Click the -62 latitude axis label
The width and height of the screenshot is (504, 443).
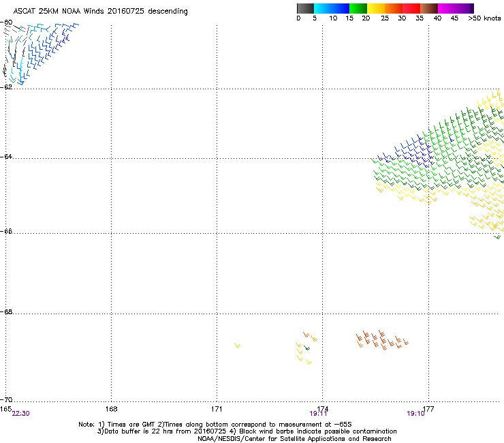tap(6, 87)
